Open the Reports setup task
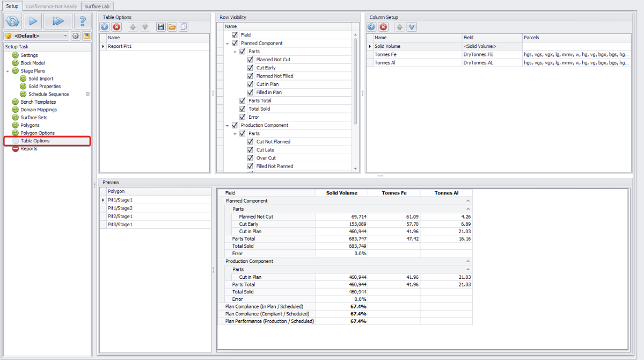 (x=29, y=149)
